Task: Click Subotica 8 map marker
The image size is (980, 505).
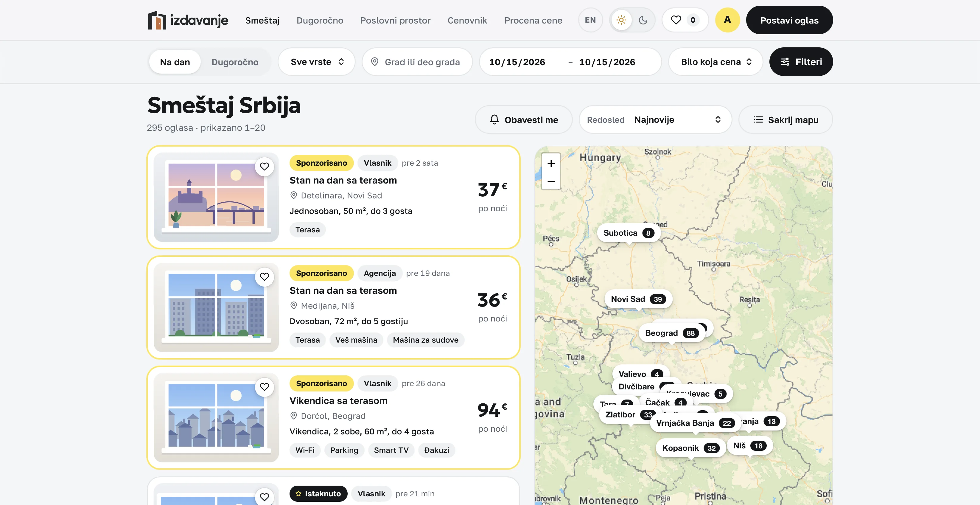Action: (629, 233)
